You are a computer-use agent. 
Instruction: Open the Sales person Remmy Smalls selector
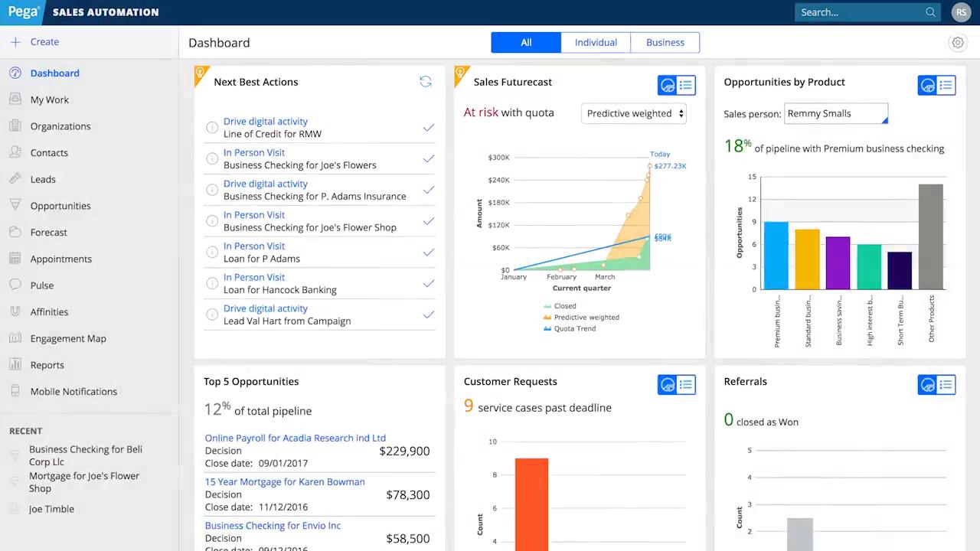835,113
